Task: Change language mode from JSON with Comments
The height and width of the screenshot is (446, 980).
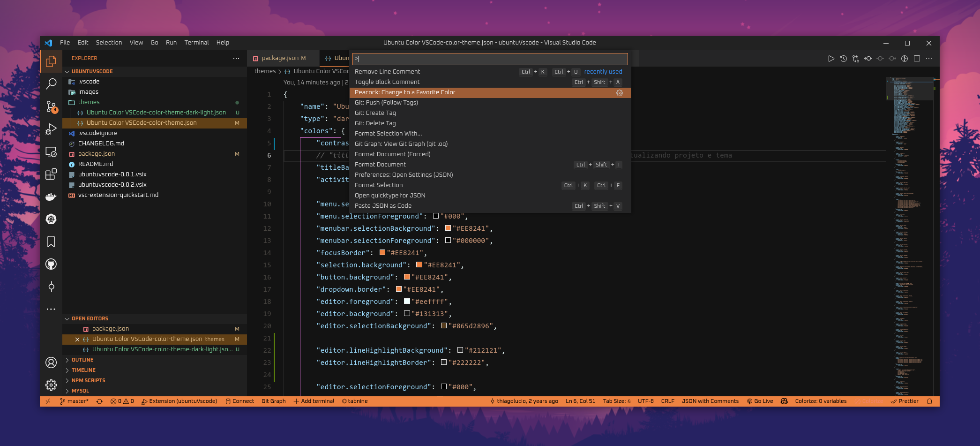Action: [x=710, y=401]
